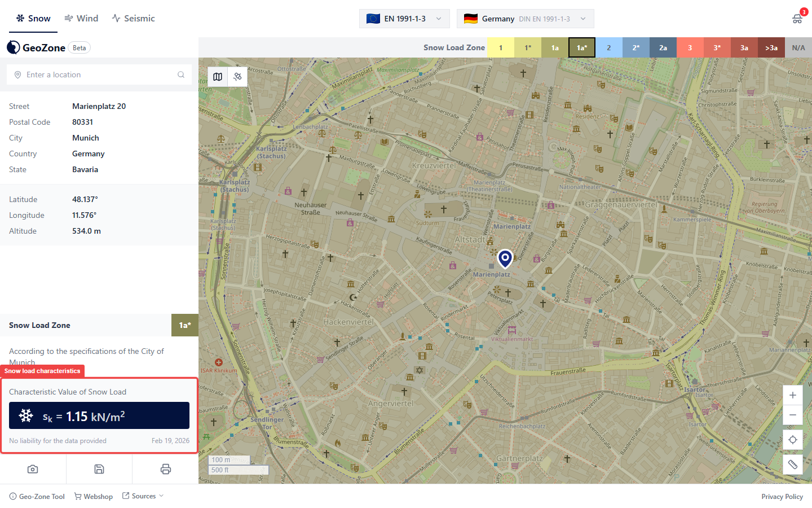The image size is (812, 508).
Task: Open the EN 1991-1-3 standard dropdown
Action: (x=404, y=19)
